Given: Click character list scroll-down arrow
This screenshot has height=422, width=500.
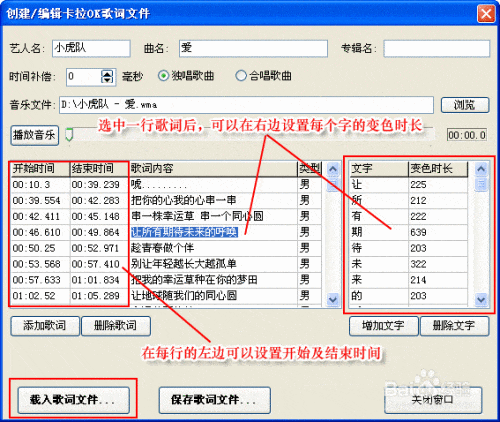Looking at the screenshot, I should pos(481,299).
